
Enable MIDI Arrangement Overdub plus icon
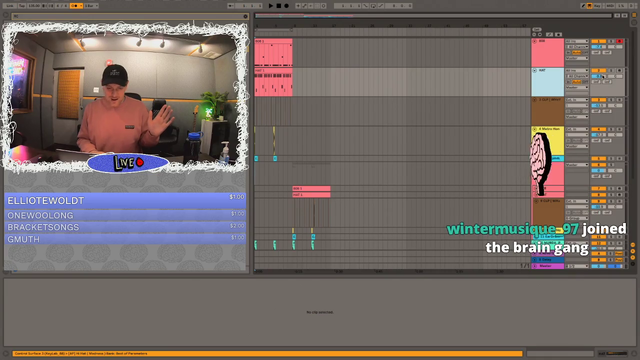298,6
